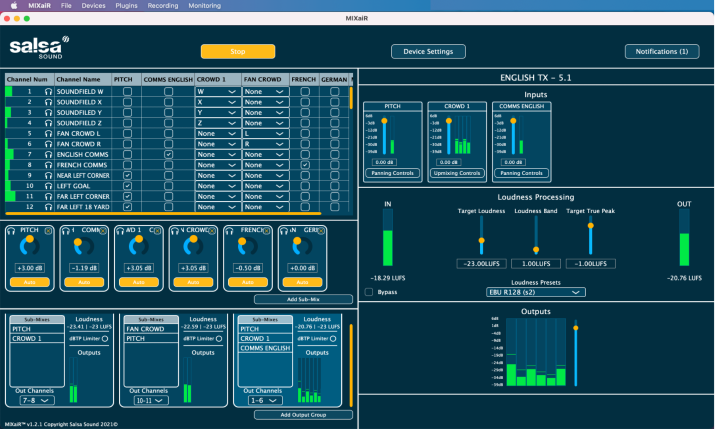This screenshot has width=715, height=429.
Task: Enable the loudness Bypass checkbox
Action: 369,292
